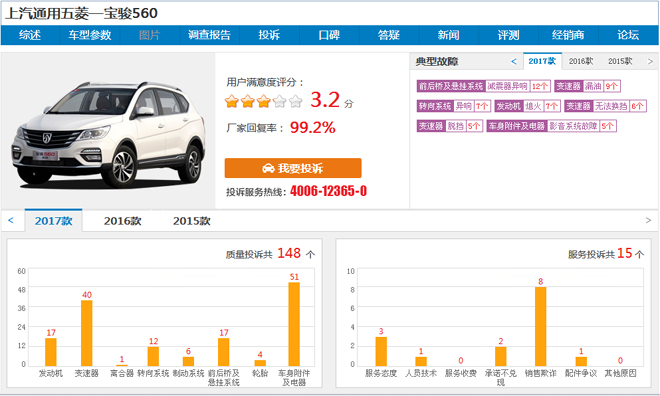Click the quality complaints total 148
Viewport: 660px width, 396px height.
point(289,253)
